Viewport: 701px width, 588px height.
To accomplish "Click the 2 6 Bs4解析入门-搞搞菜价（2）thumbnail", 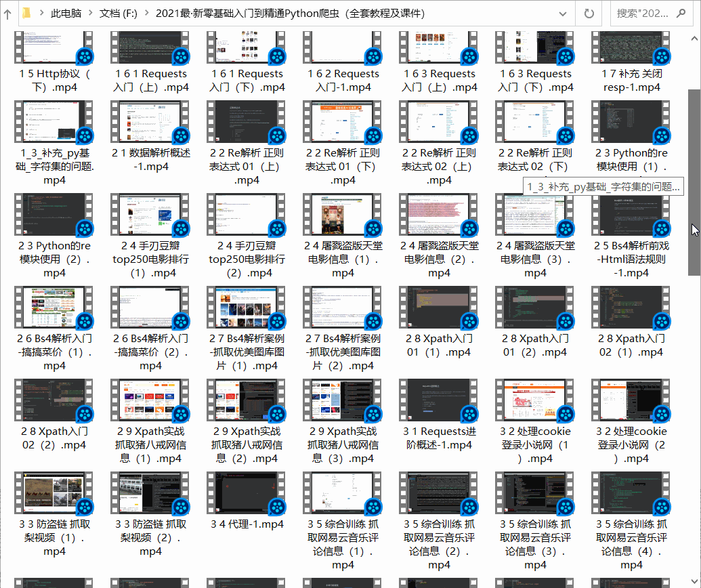I will click(x=150, y=308).
